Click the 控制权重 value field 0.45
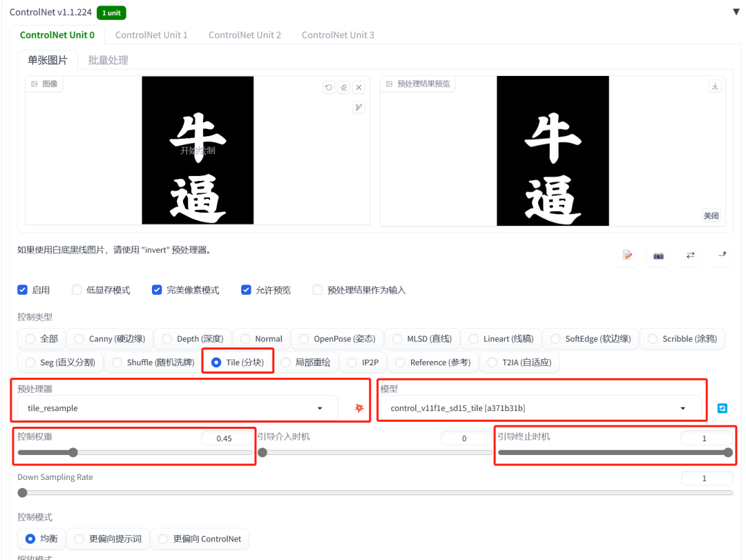This screenshot has height=560, width=746. (x=227, y=438)
